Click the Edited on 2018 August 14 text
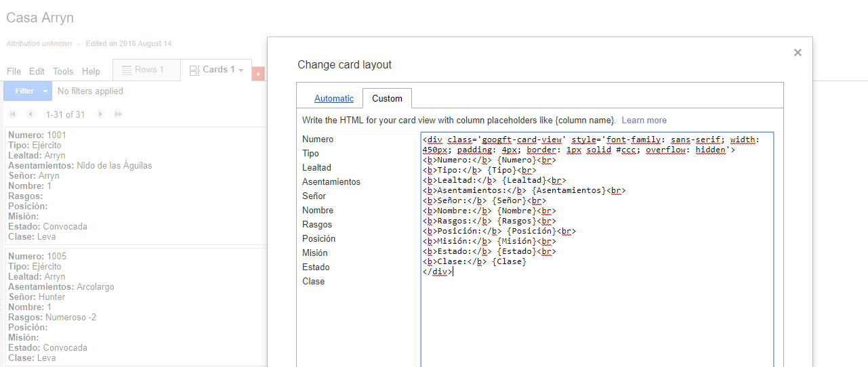Screen dimensions: 868x367 [129, 43]
